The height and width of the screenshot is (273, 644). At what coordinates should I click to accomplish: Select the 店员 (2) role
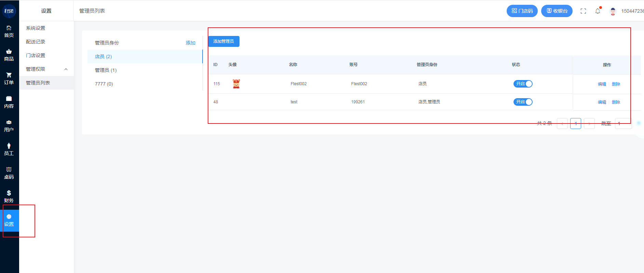pos(145,56)
